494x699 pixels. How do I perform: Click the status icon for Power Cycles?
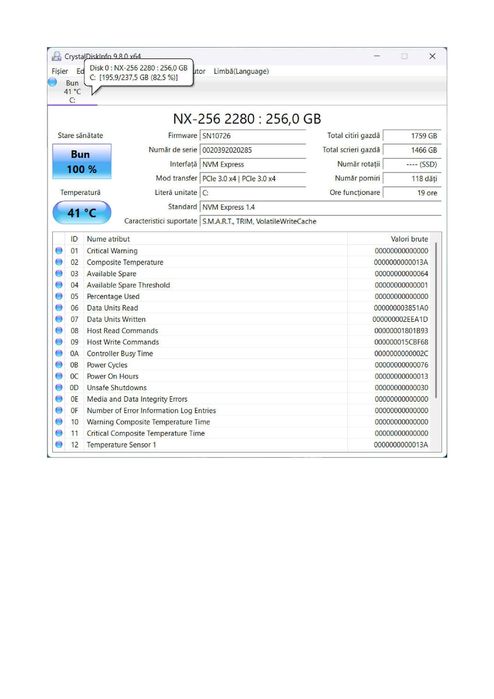(59, 365)
